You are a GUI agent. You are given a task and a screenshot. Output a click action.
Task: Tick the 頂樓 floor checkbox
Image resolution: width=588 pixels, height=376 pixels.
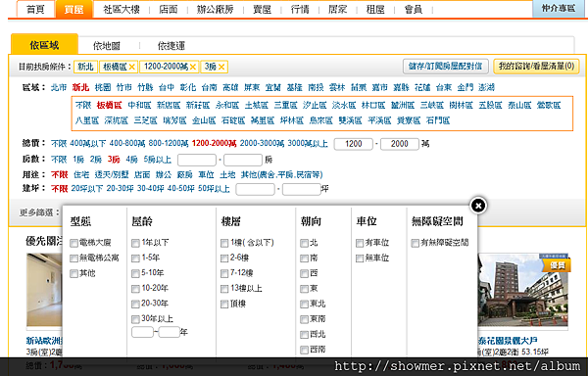(224, 305)
